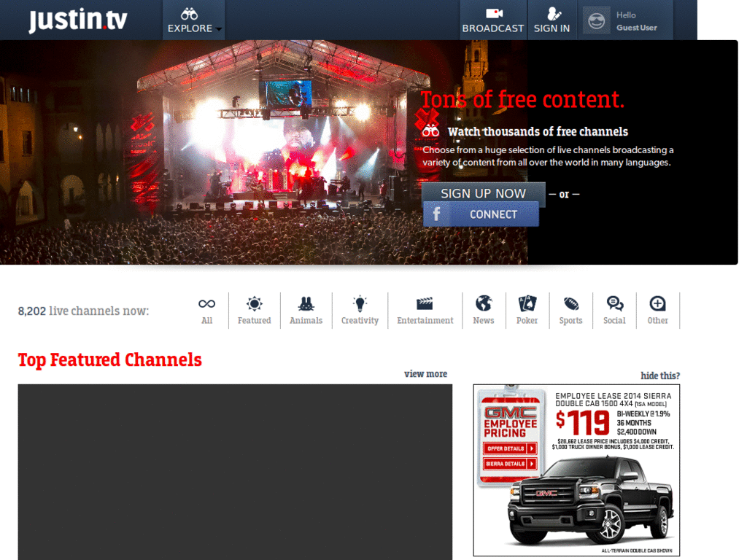
Task: Click SIGN UP NOW button
Action: (483, 193)
